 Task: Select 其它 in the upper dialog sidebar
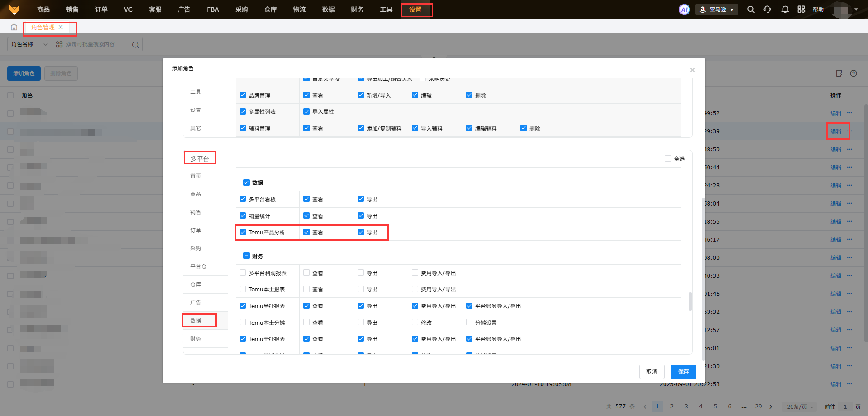tap(206, 128)
